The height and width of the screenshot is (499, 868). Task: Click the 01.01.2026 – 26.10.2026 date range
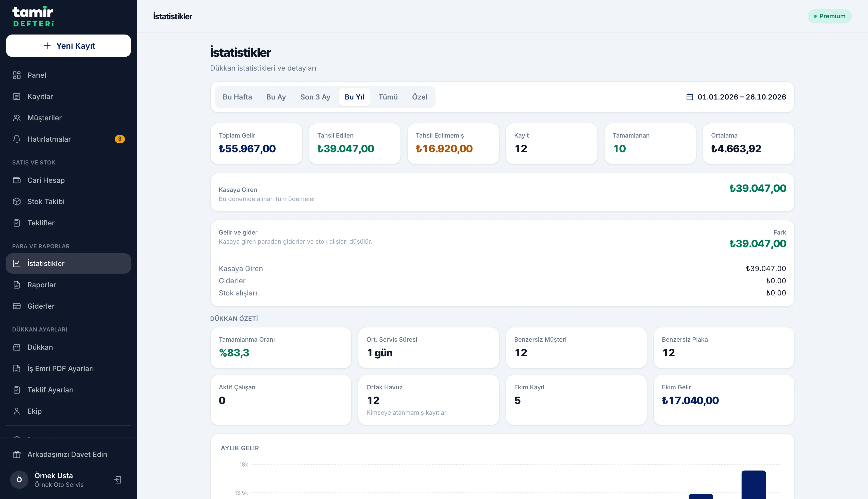742,97
